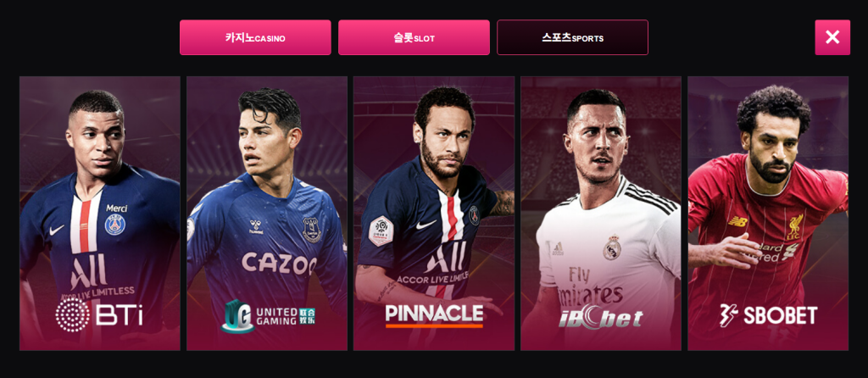Open the SBOBET card with red jersey
The width and height of the screenshot is (868, 378).
pos(768,213)
